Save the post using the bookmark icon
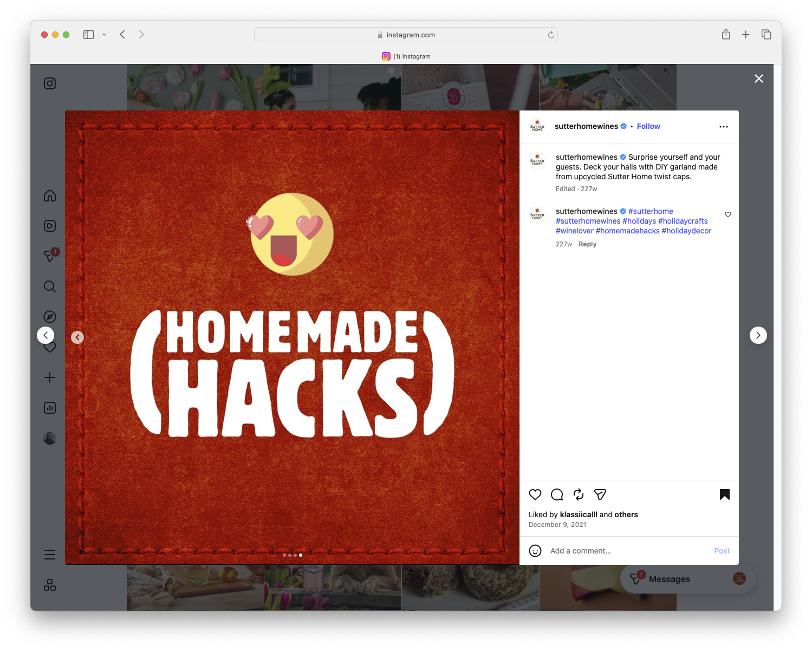The height and width of the screenshot is (651, 812). tap(725, 494)
